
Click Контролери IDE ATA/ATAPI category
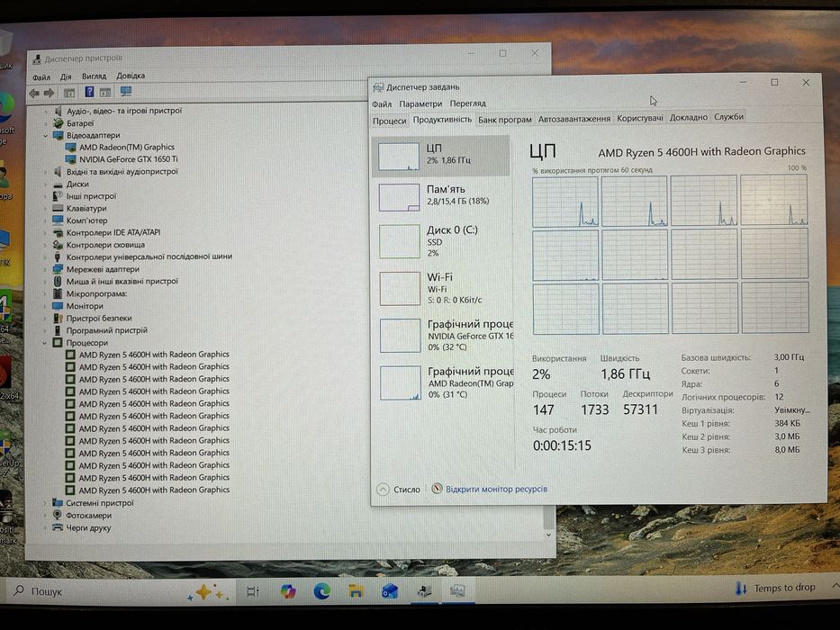[x=113, y=232]
